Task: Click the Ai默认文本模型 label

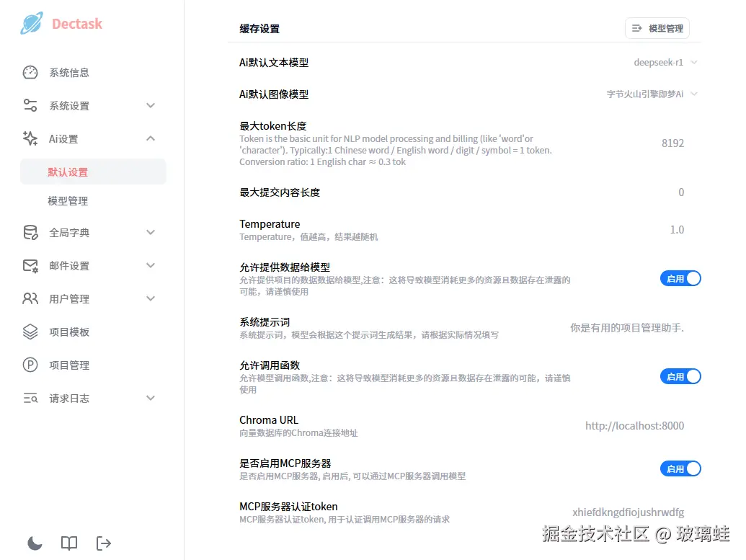Action: coord(274,62)
